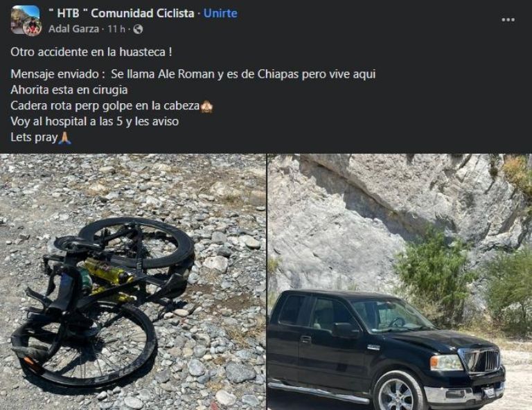This screenshot has width=532, height=410.
Task: Click the "Lets pray" text
Action: pos(34,138)
